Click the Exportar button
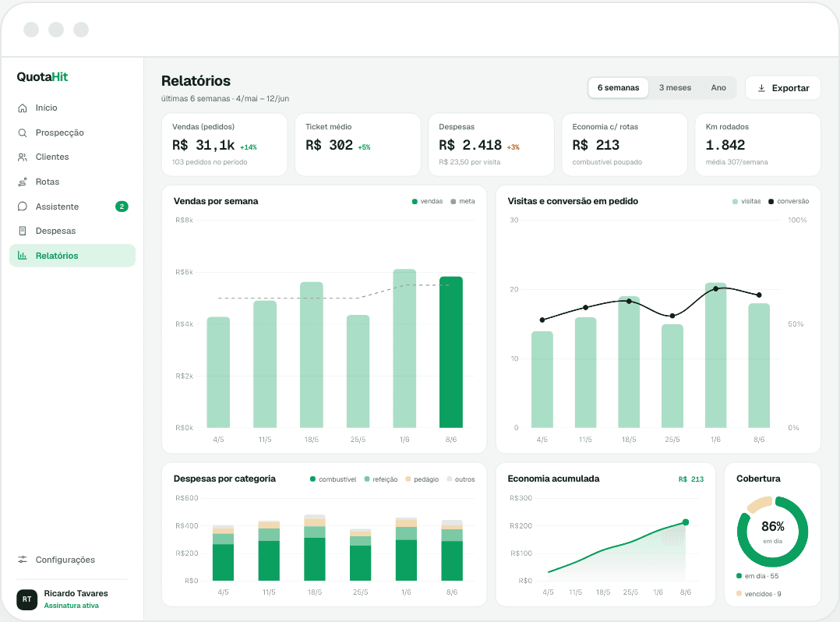The width and height of the screenshot is (840, 622). [x=782, y=88]
